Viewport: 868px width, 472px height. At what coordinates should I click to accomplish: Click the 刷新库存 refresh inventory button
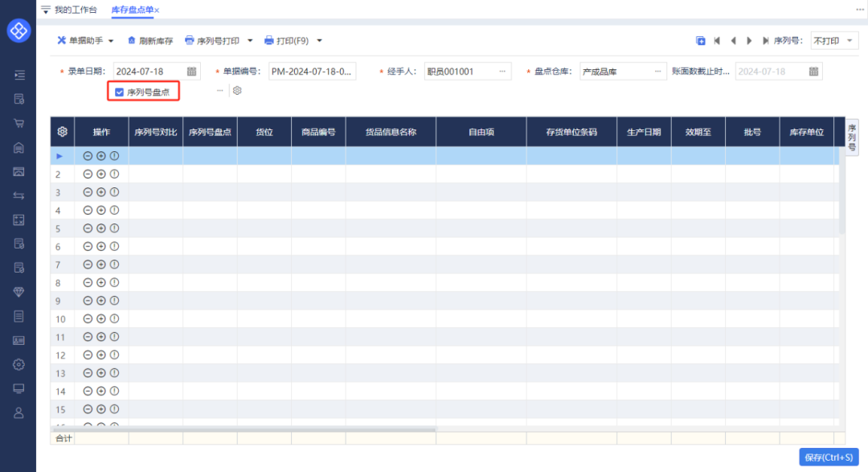pos(150,40)
